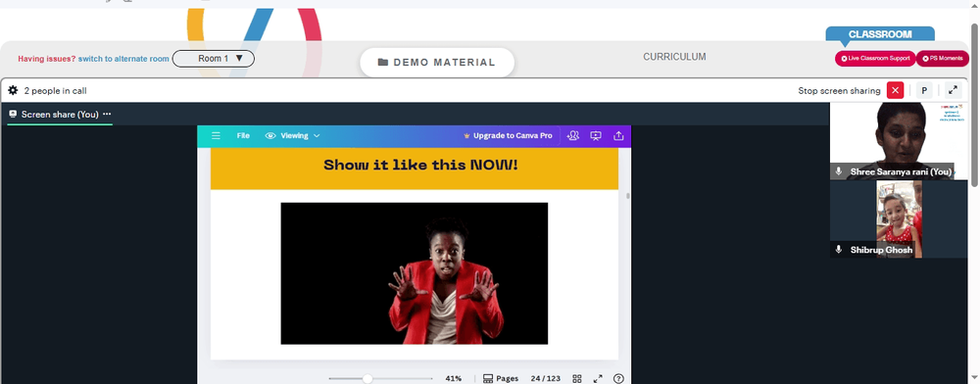Click the 41% zoom value
980x384 pixels.
453,378
